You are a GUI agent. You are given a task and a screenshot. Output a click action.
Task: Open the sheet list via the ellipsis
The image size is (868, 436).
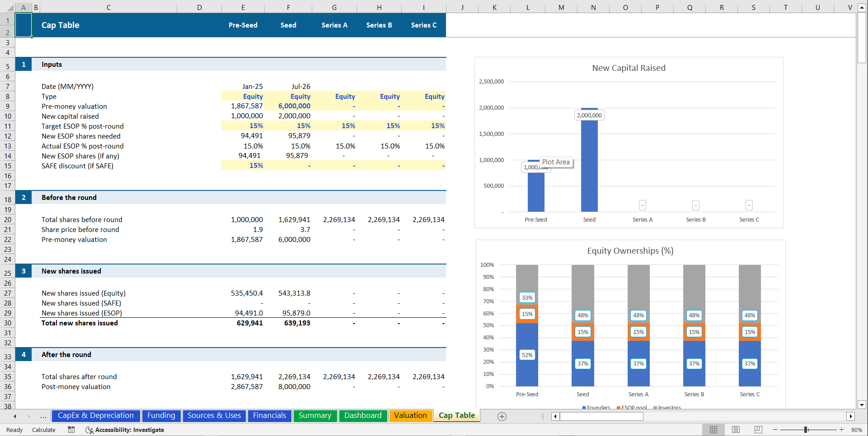click(x=44, y=416)
